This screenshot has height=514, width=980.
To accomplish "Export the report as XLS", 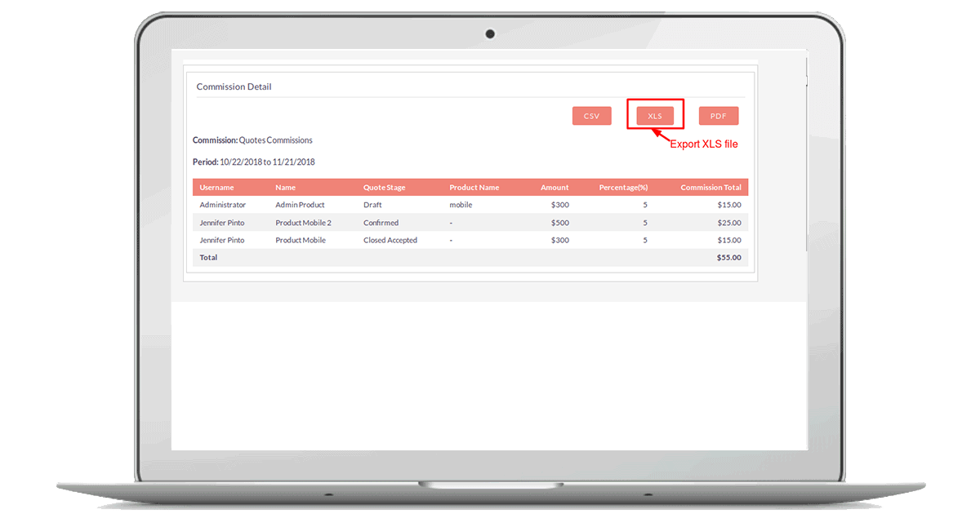I will 655,116.
